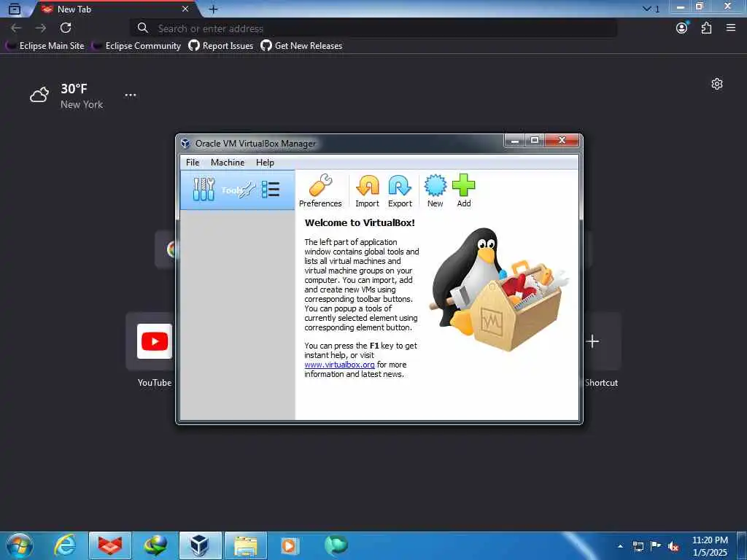The width and height of the screenshot is (747, 560).
Task: Open the browser hamburger menu
Action: pos(731,28)
